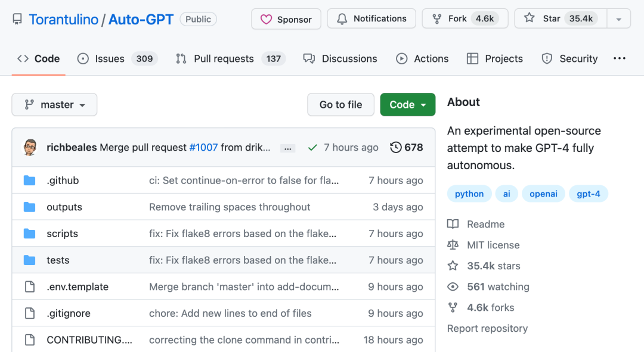The image size is (644, 352).
Task: Open the outputs folder name
Action: pyautogui.click(x=64, y=207)
